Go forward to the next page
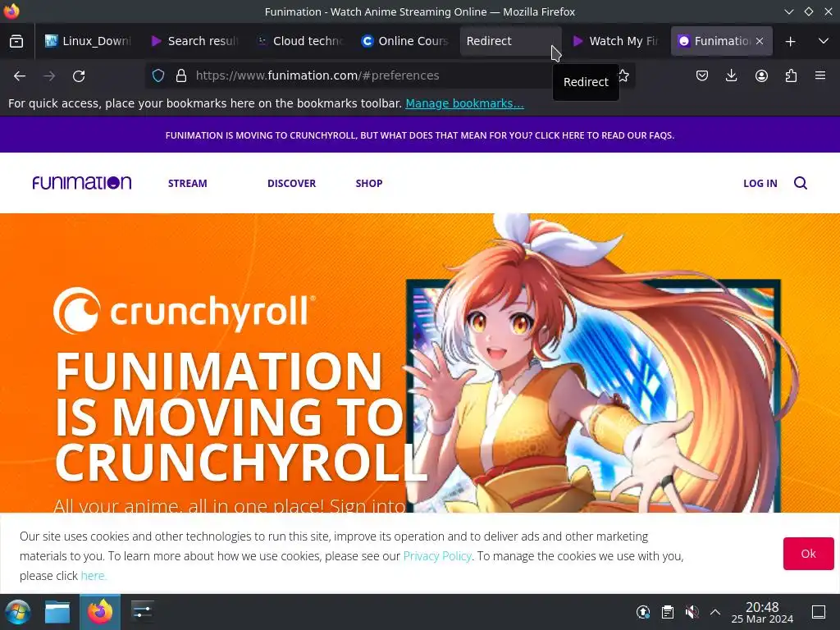The image size is (840, 630). pyautogui.click(x=49, y=76)
